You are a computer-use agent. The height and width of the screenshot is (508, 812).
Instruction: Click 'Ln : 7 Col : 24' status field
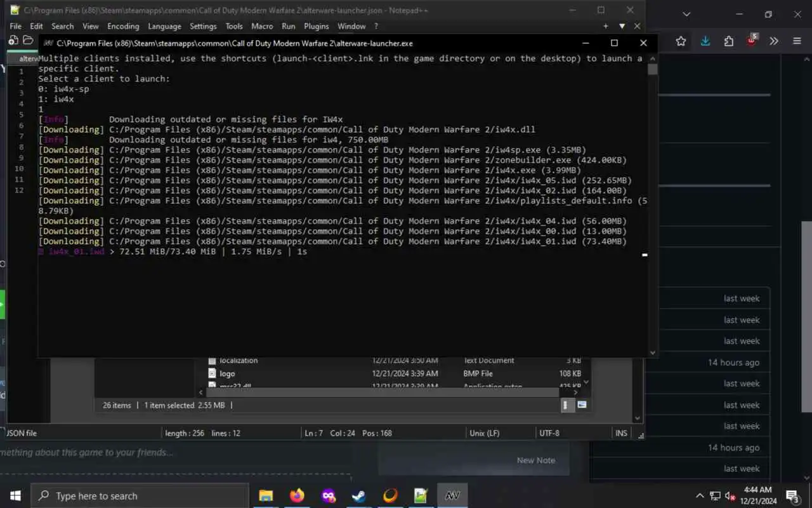[330, 433]
